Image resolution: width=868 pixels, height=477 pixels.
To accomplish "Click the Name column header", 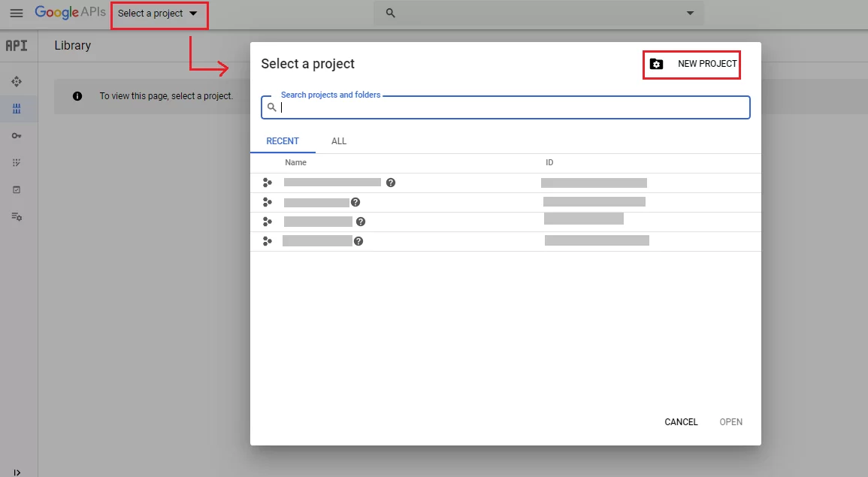I will pos(295,162).
